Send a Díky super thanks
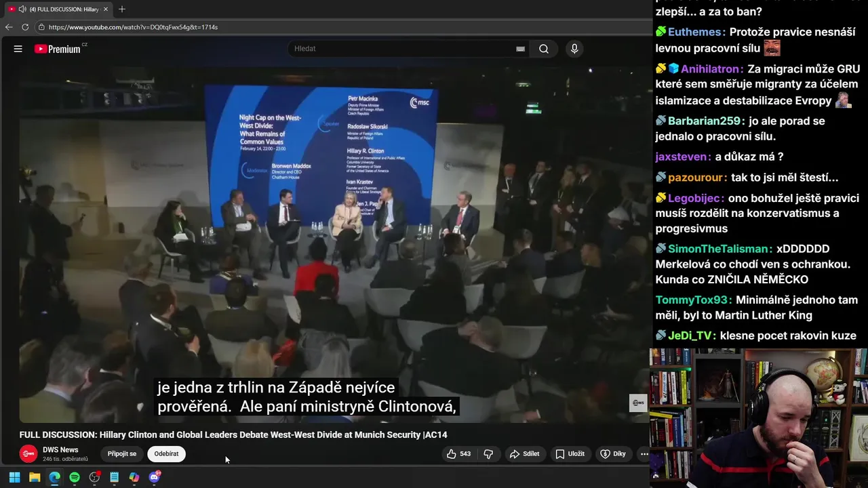868x488 pixels. coord(612,454)
